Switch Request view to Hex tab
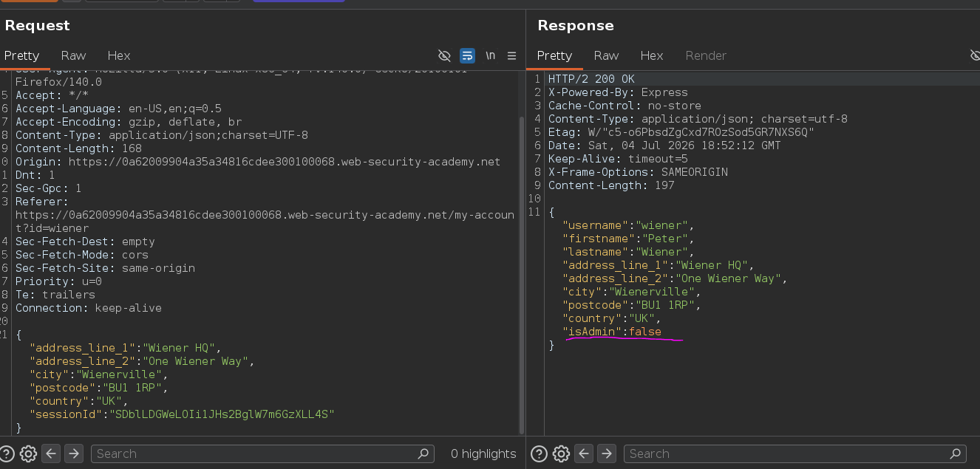The height and width of the screenshot is (469, 980). point(119,55)
